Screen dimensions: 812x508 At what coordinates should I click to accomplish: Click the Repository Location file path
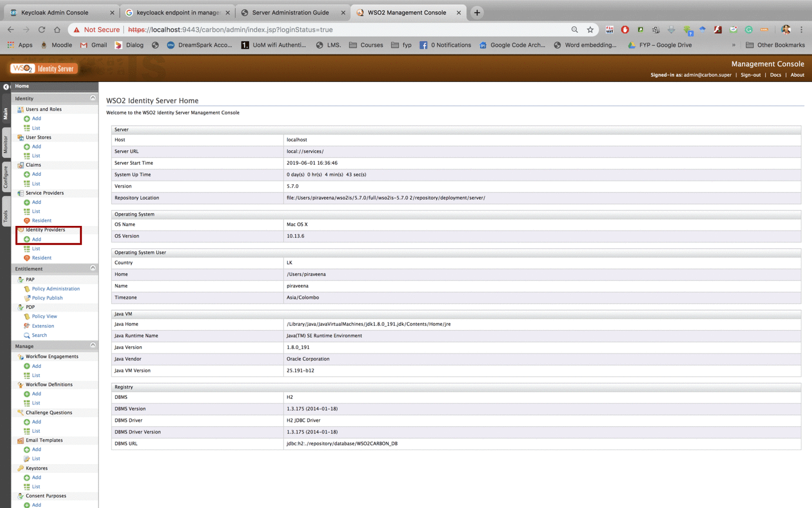point(385,198)
